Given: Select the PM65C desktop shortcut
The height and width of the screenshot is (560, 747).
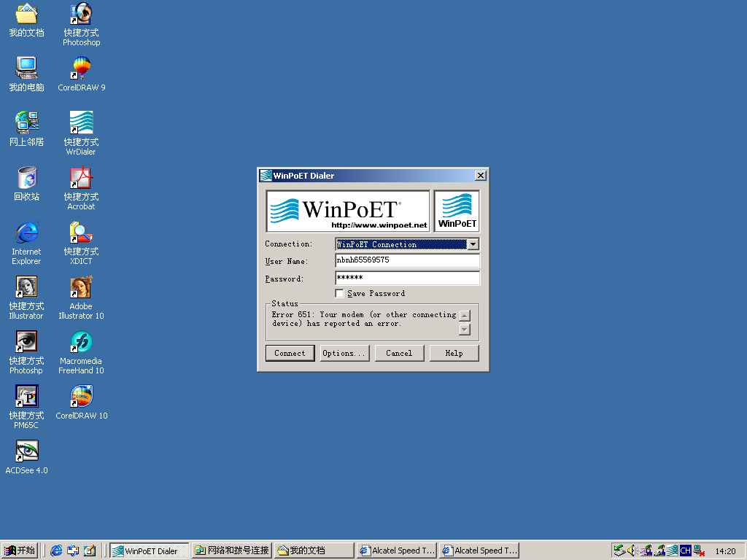Looking at the screenshot, I should 27,408.
